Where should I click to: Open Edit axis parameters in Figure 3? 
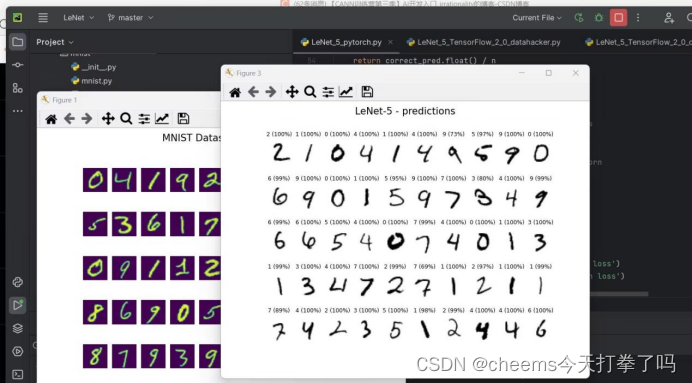[x=346, y=92]
